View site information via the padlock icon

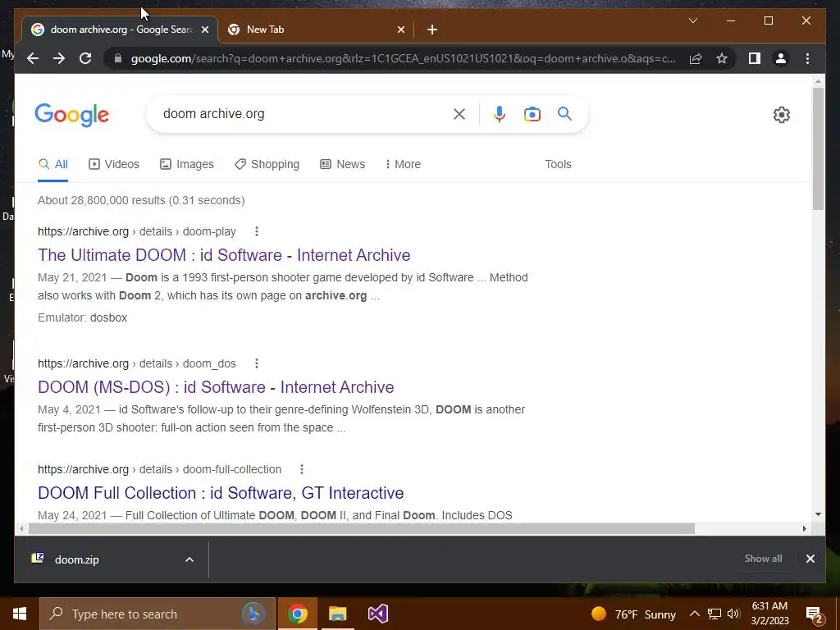click(x=118, y=58)
